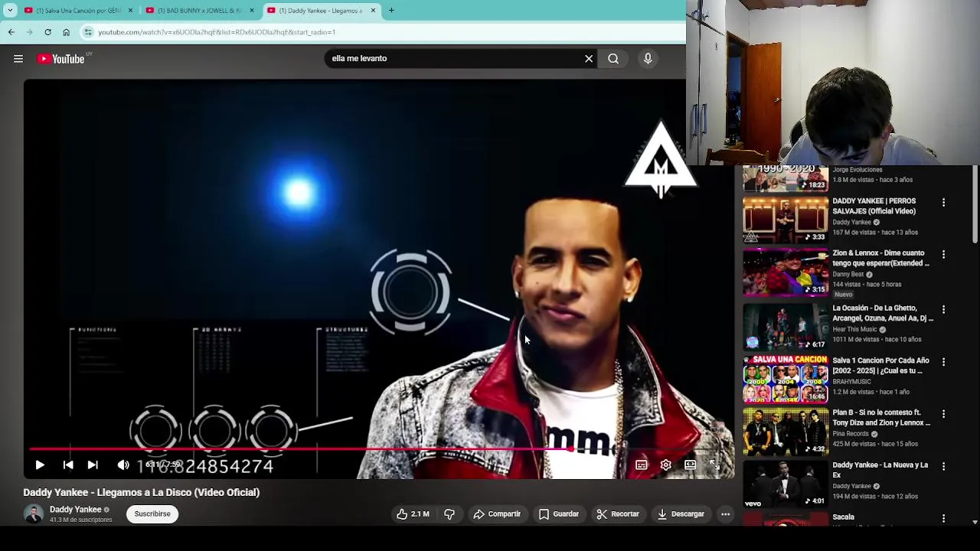The height and width of the screenshot is (551, 980).
Task: Share the video via Compartir
Action: coord(497,514)
